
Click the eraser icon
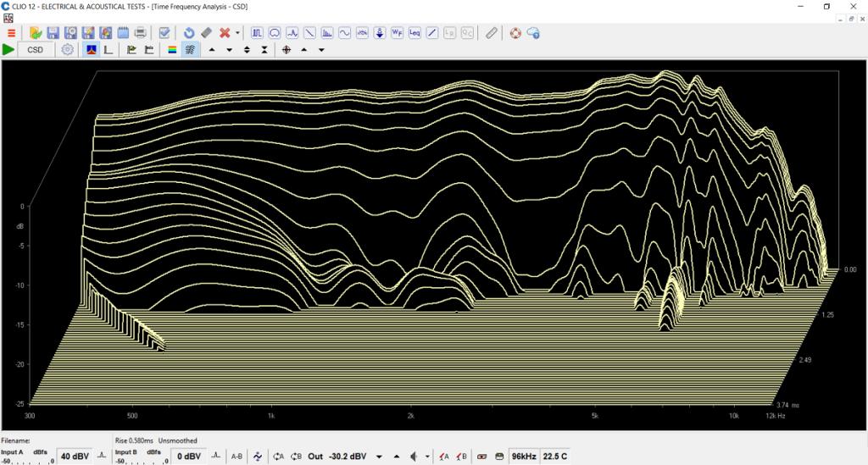point(207,33)
